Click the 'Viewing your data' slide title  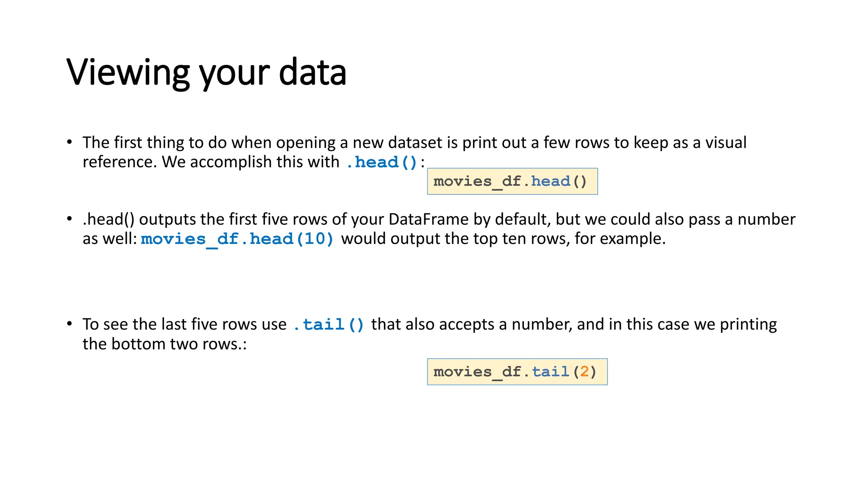point(206,72)
